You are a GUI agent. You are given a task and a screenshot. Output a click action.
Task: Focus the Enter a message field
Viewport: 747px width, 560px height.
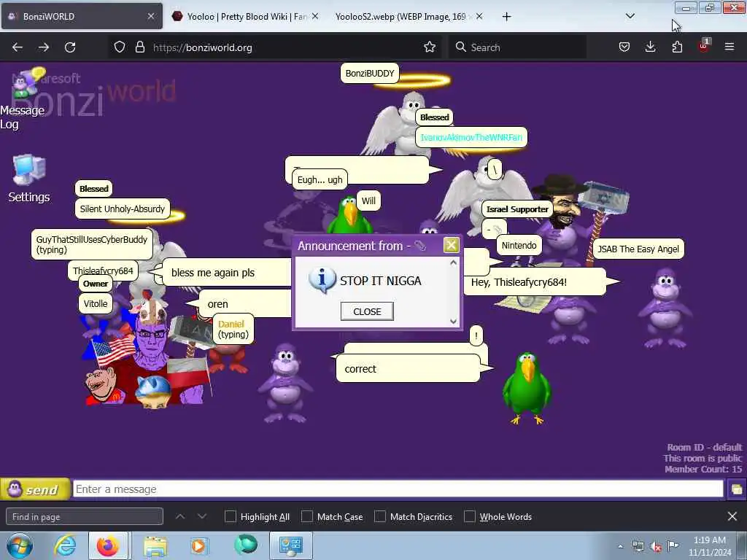(398, 489)
